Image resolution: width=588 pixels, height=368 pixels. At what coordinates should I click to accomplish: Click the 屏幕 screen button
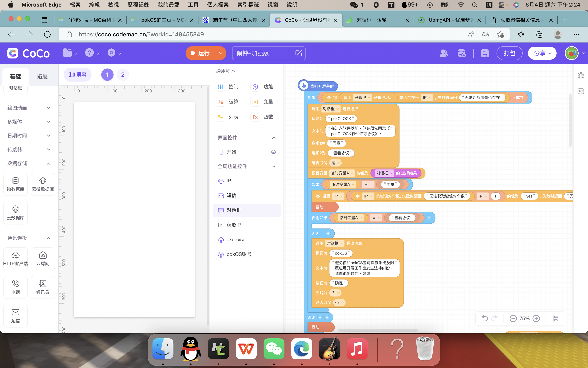[x=78, y=74]
